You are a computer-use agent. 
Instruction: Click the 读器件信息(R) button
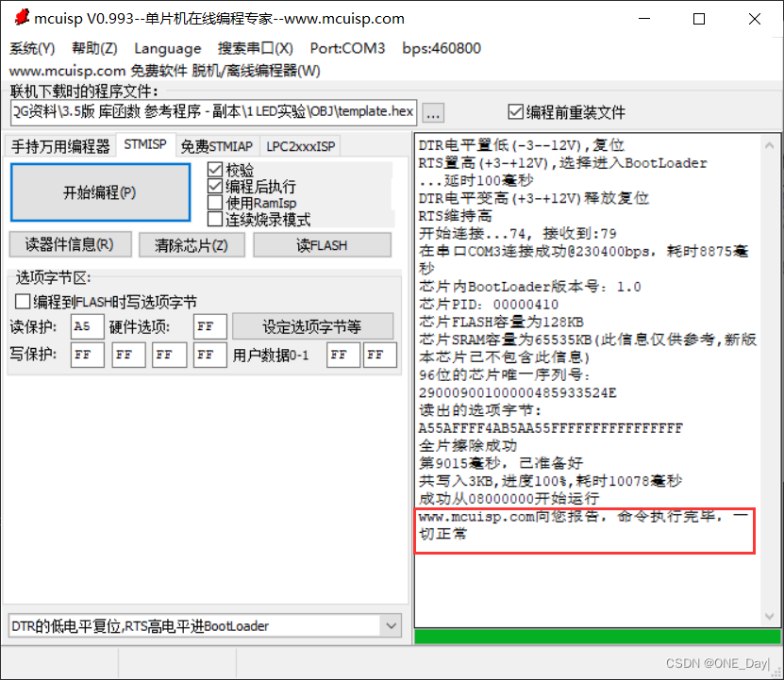point(70,244)
